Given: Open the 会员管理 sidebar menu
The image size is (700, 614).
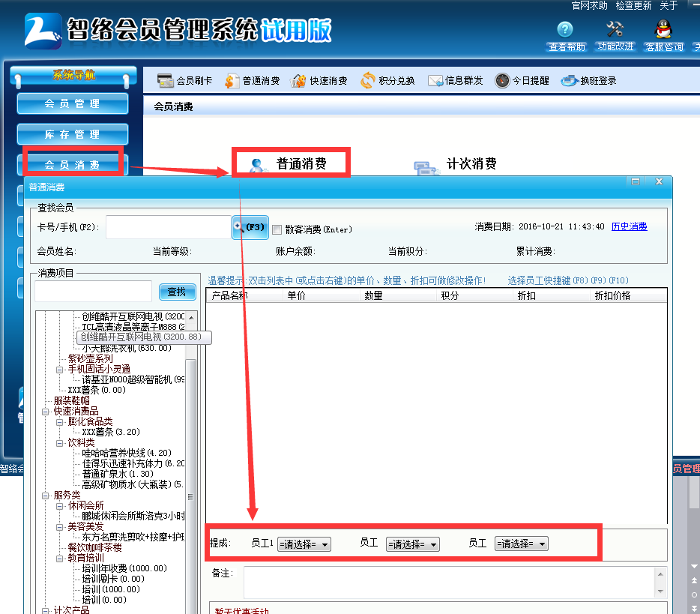Looking at the screenshot, I should [72, 103].
